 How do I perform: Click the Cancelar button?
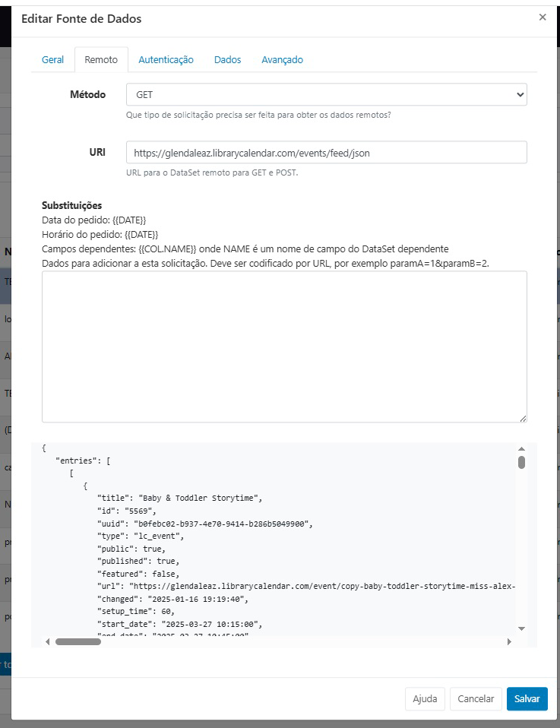(x=476, y=699)
